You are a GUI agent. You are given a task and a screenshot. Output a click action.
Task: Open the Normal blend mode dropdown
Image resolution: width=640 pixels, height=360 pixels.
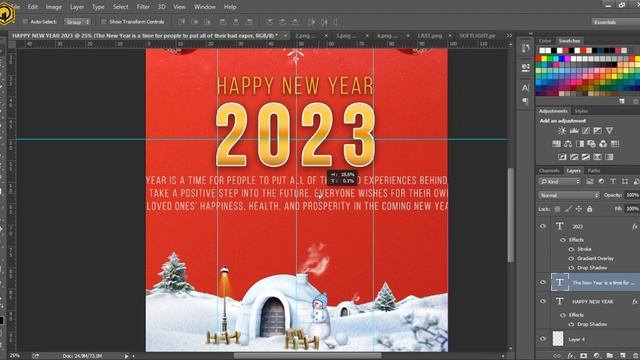(x=569, y=196)
